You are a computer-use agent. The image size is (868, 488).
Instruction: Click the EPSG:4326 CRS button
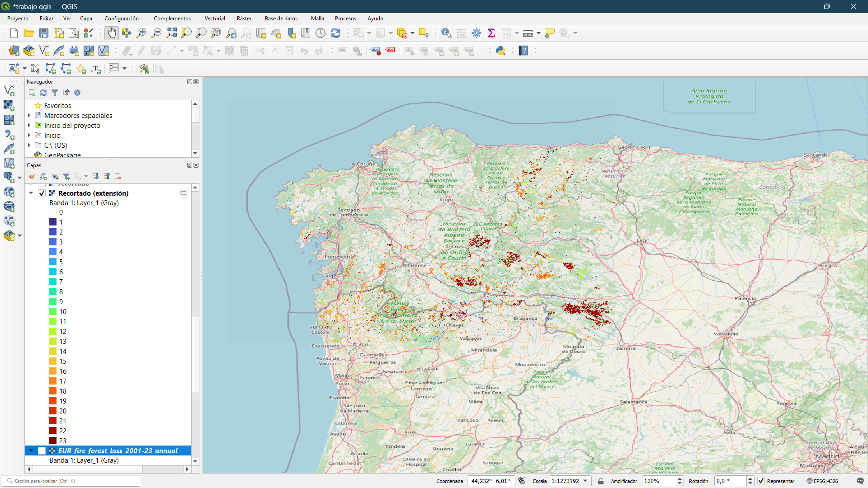(x=822, y=481)
